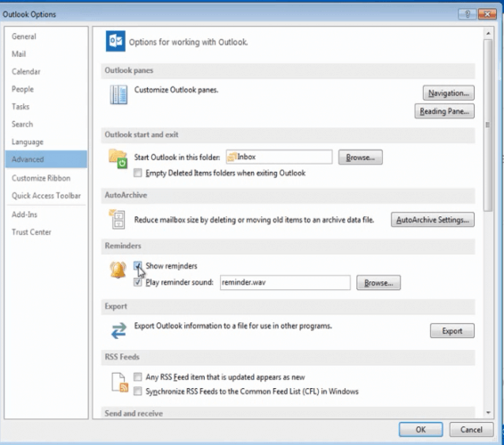The image size is (504, 445).
Task: Toggle Play reminder sound checkbox
Action: pyautogui.click(x=137, y=282)
